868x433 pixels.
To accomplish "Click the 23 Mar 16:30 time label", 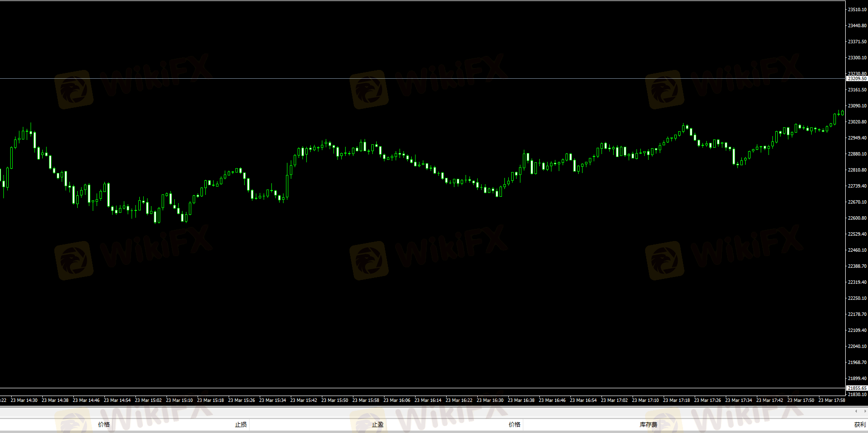I will click(x=490, y=400).
